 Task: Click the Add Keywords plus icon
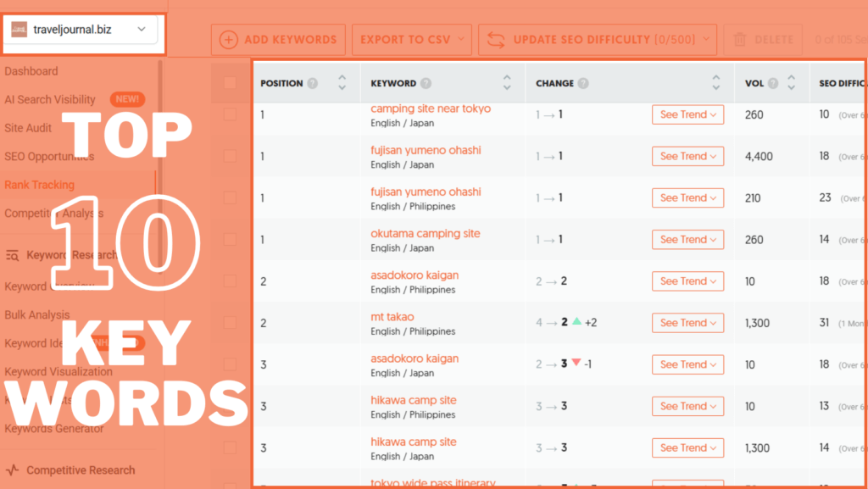[x=228, y=39]
